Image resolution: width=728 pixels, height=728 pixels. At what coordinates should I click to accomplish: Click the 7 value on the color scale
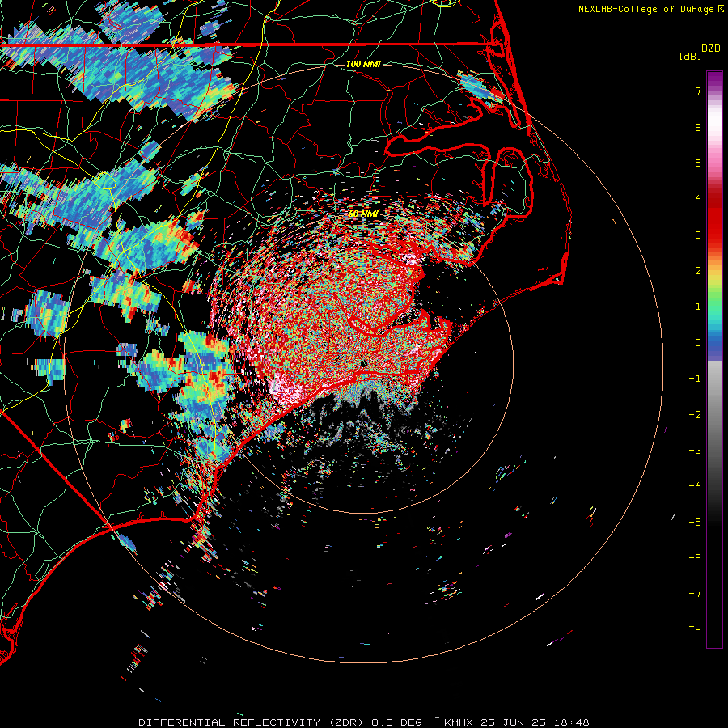(x=698, y=91)
